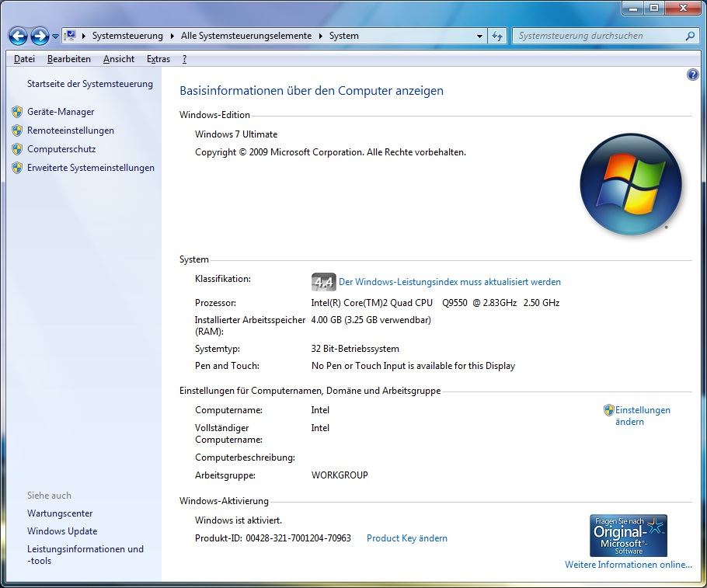707x588 pixels.
Task: Open the Extras menu
Action: 158,59
